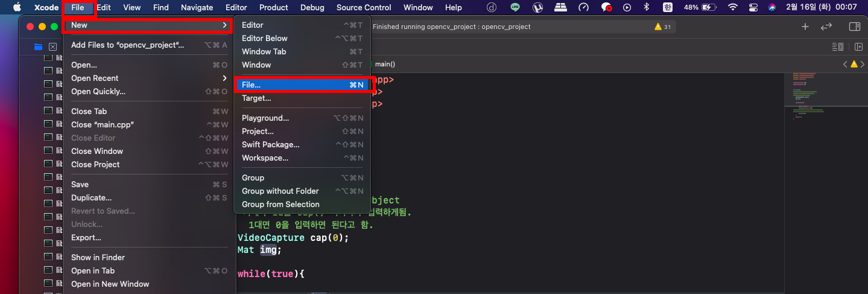The height and width of the screenshot is (294, 868).
Task: Open the Source Control navigator icon
Action: tap(52, 46)
